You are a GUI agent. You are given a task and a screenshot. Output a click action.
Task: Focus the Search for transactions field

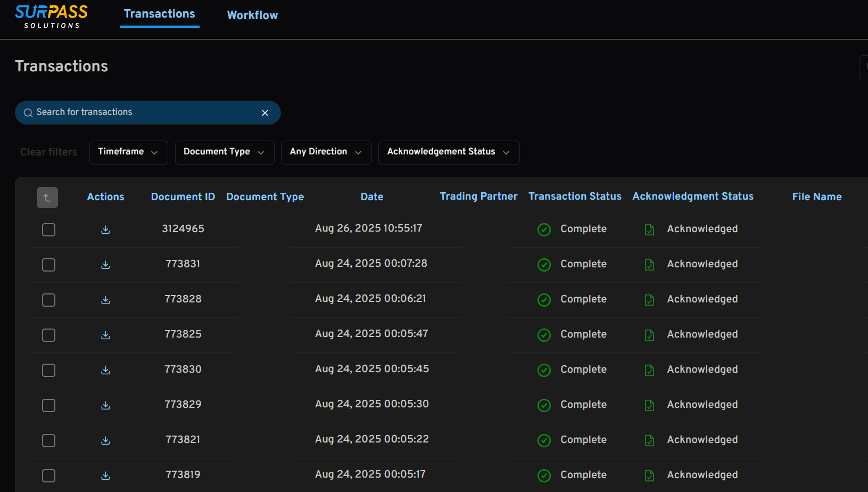tap(144, 112)
